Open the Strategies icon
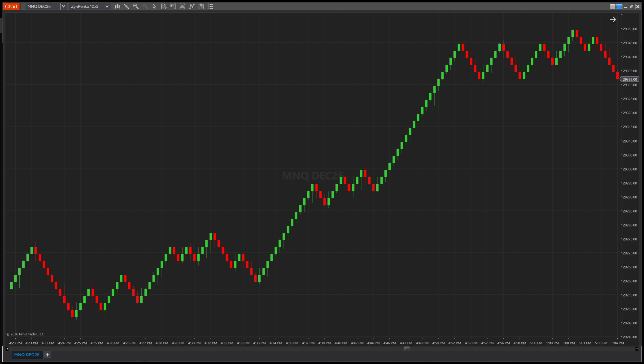644x364 pixels. click(x=201, y=6)
